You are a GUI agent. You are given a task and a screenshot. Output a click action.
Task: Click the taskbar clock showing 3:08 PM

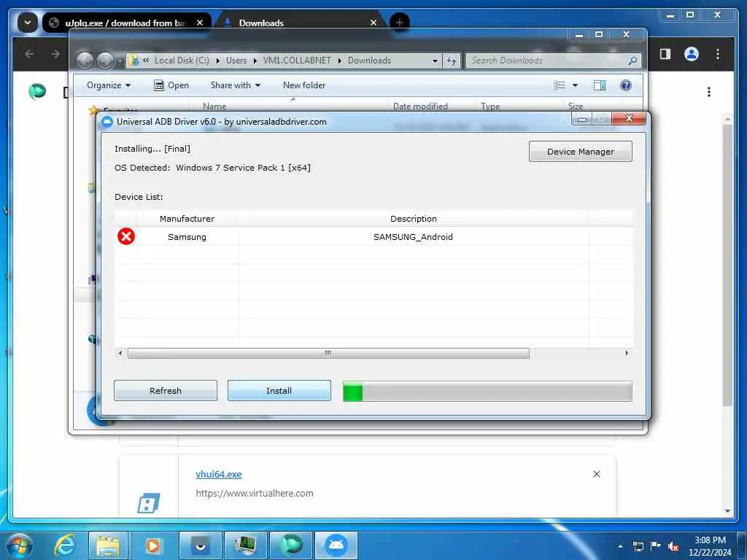click(710, 546)
